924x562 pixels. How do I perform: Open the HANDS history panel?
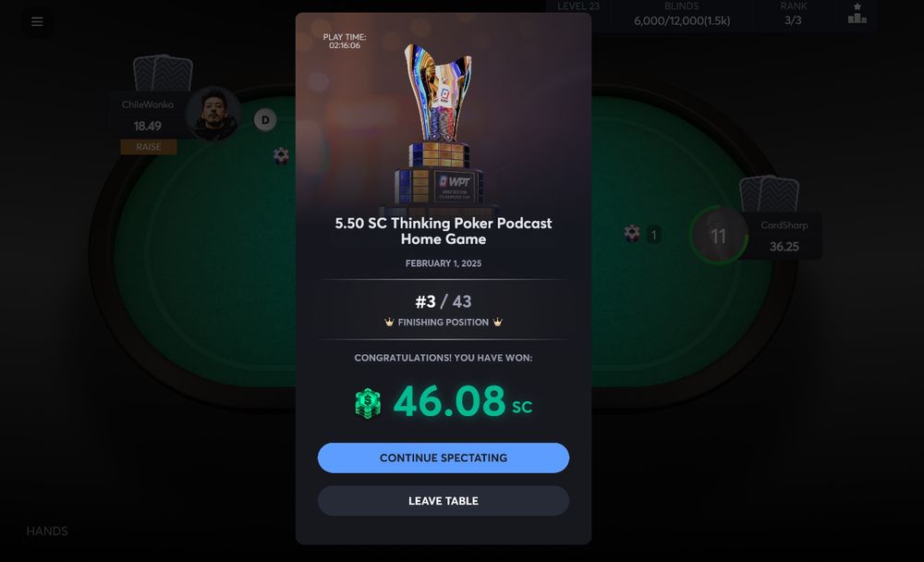tap(47, 531)
